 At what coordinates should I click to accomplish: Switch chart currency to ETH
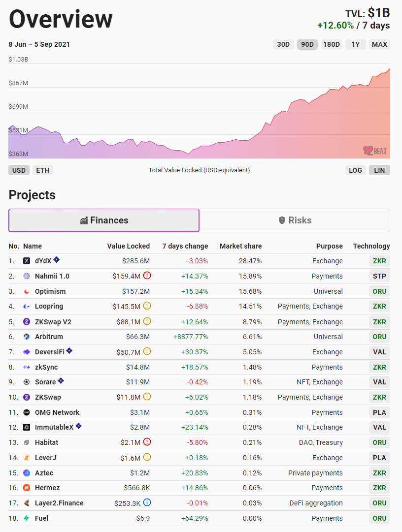[x=43, y=170]
